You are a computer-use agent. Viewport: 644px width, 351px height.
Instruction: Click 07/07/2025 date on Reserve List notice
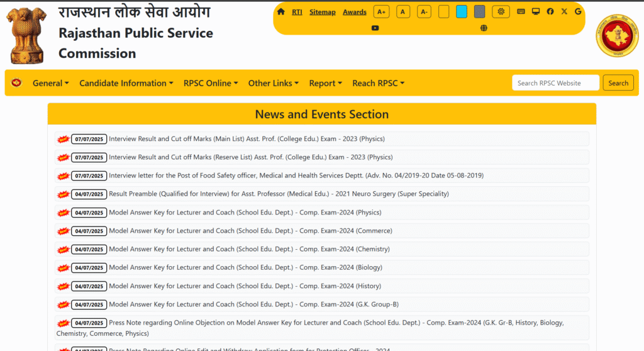[x=89, y=157]
